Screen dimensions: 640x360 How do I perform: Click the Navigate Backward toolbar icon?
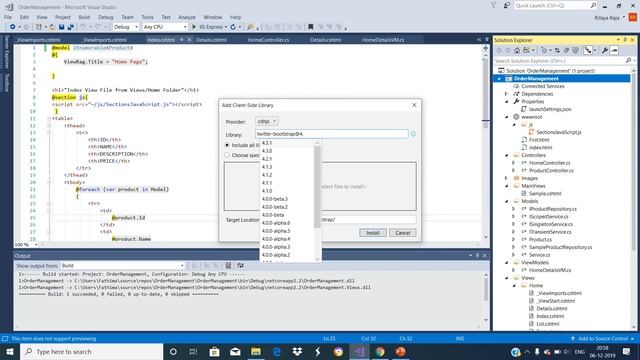coord(13,27)
